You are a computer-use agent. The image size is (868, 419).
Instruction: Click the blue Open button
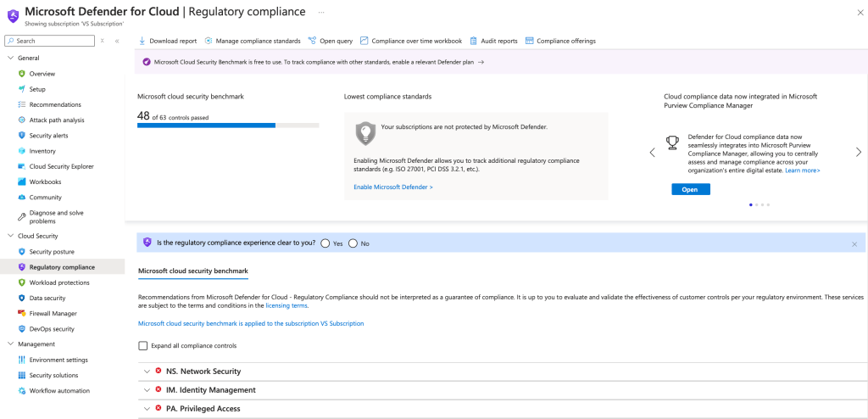click(x=690, y=189)
